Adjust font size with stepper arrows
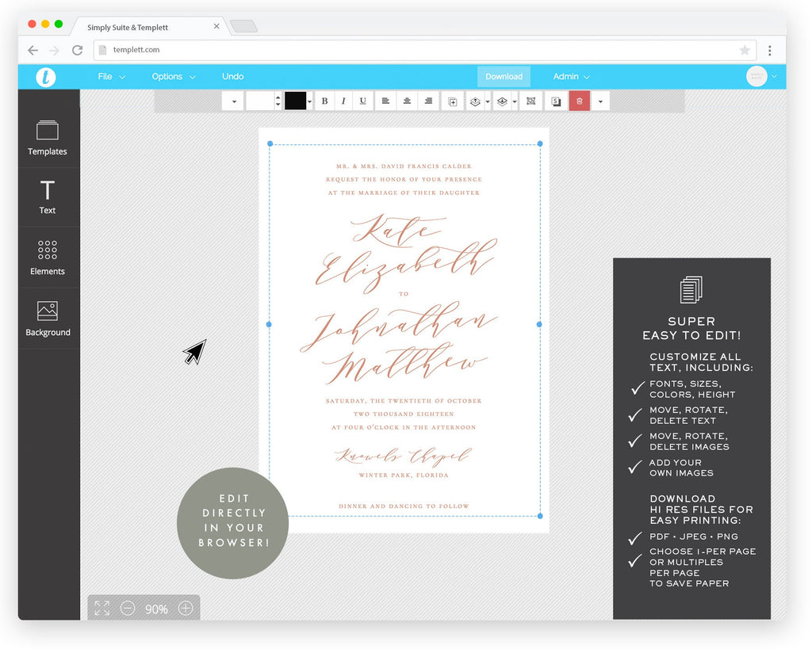This screenshot has width=812, height=649. pyautogui.click(x=278, y=101)
